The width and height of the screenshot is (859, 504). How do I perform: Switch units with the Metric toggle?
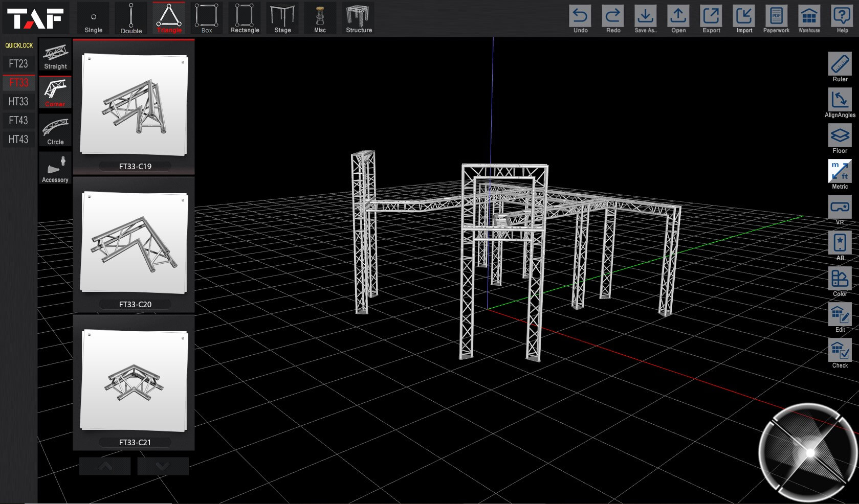click(x=840, y=174)
